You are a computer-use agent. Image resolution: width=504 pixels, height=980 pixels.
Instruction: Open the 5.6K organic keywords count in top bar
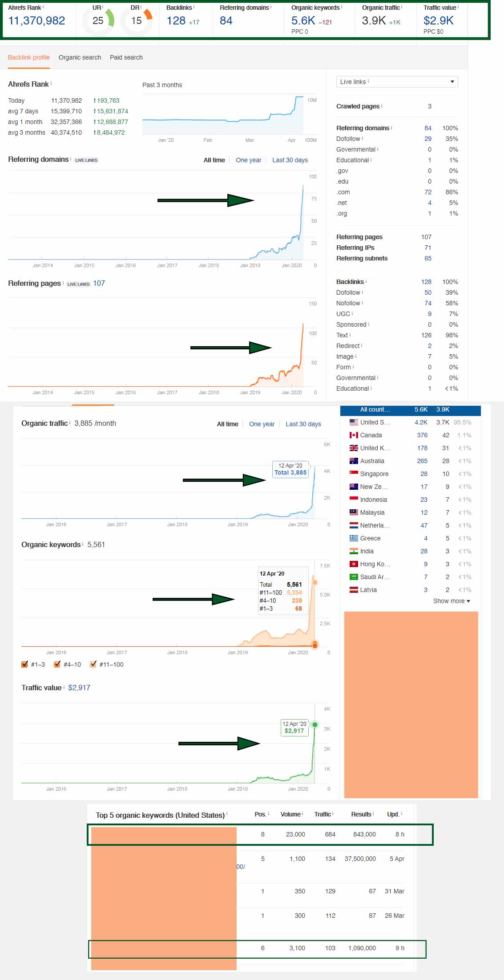303,20
